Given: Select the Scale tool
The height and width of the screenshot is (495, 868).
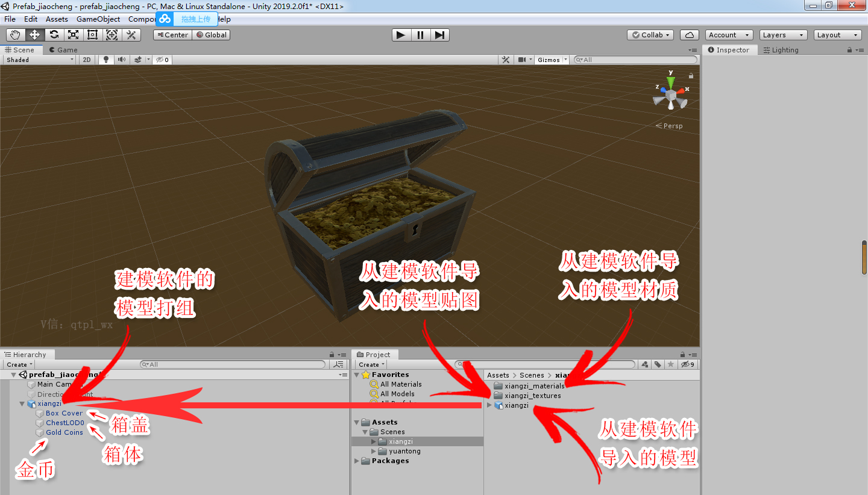Looking at the screenshot, I should pyautogui.click(x=73, y=35).
